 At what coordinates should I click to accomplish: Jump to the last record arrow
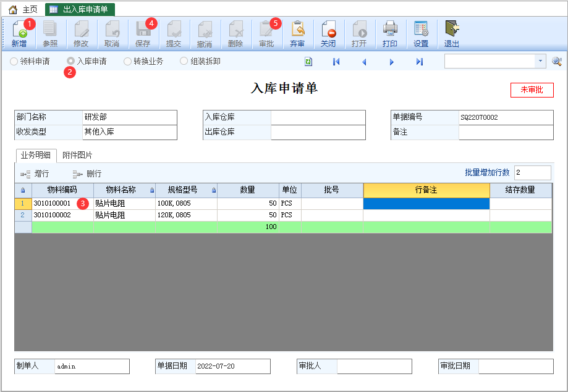point(420,62)
